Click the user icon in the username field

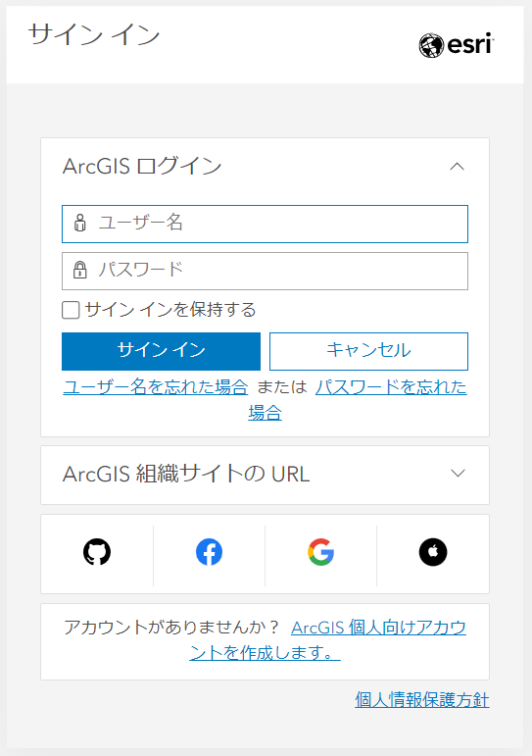click(x=80, y=224)
